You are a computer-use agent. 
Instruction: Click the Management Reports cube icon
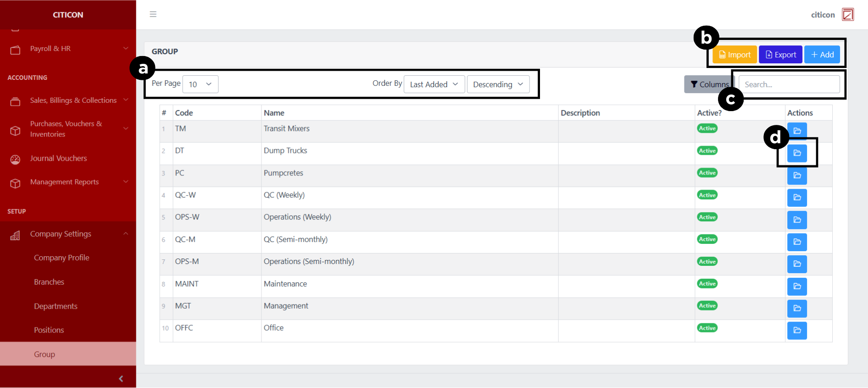pyautogui.click(x=16, y=183)
